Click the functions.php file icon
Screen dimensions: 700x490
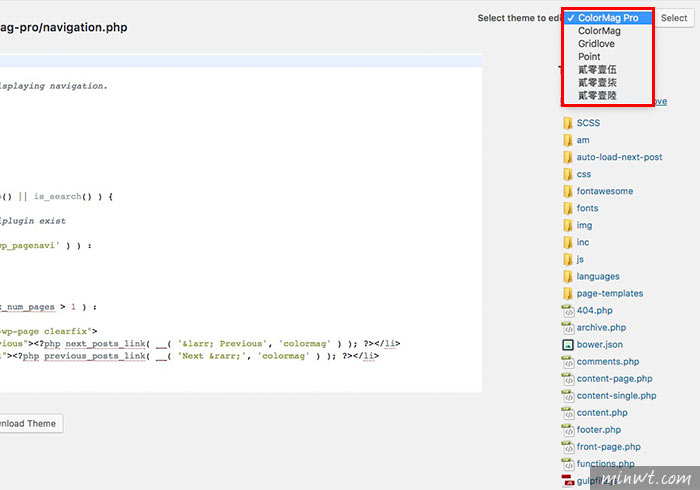[568, 464]
